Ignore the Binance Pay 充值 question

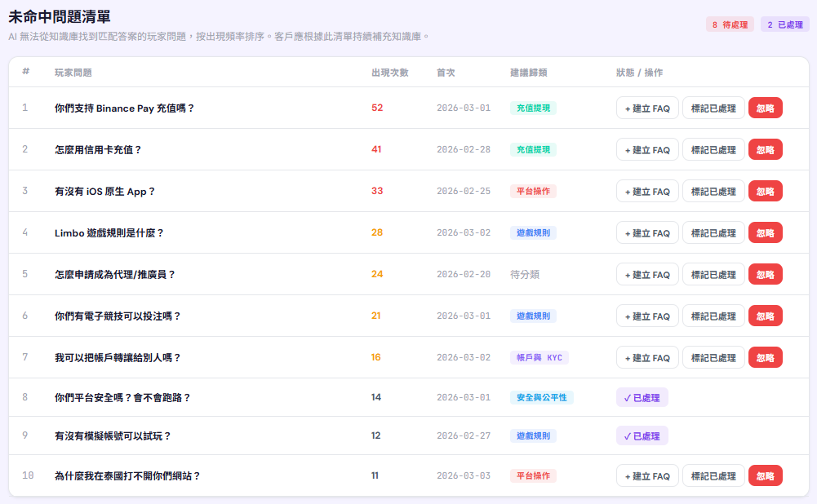(765, 108)
